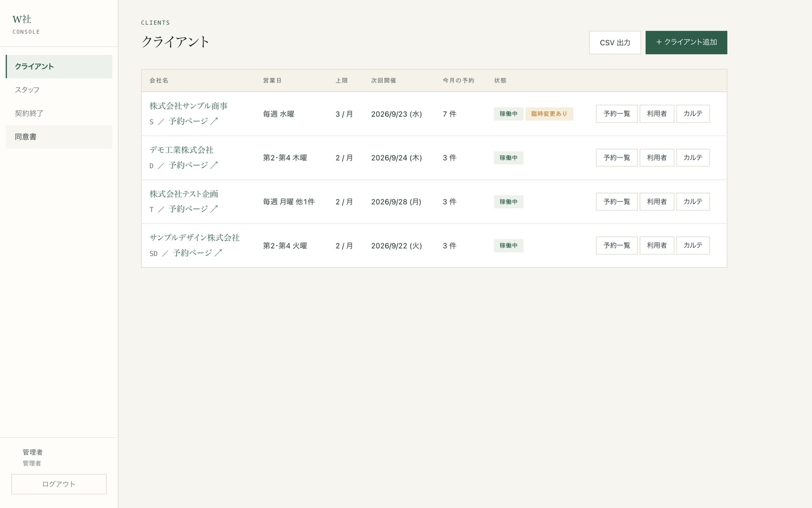The width and height of the screenshot is (812, 508).
Task: Click the W社 CONSOLE logo
Action: (x=26, y=24)
